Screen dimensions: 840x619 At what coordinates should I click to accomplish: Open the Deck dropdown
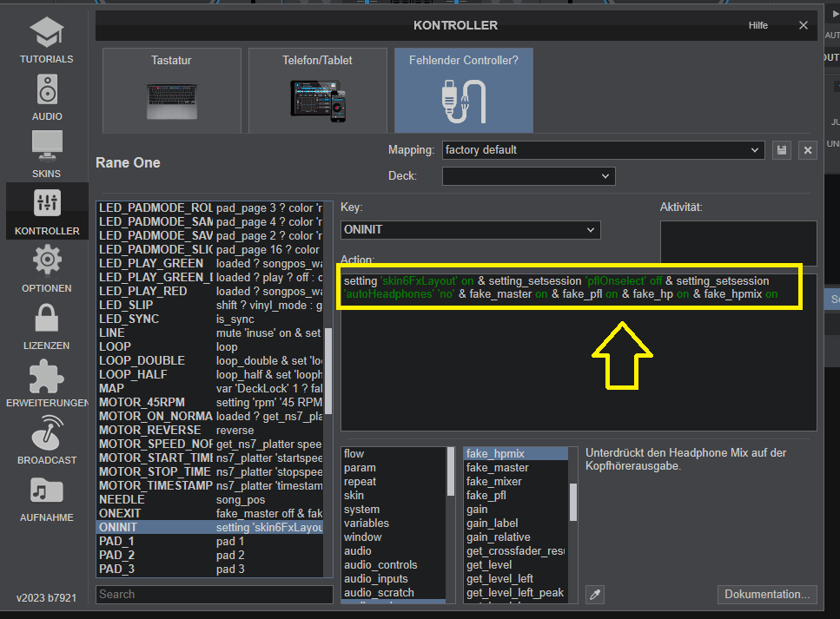click(529, 176)
